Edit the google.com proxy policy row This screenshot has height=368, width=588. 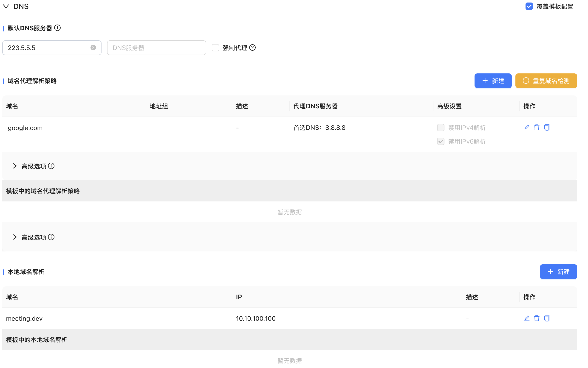click(526, 127)
